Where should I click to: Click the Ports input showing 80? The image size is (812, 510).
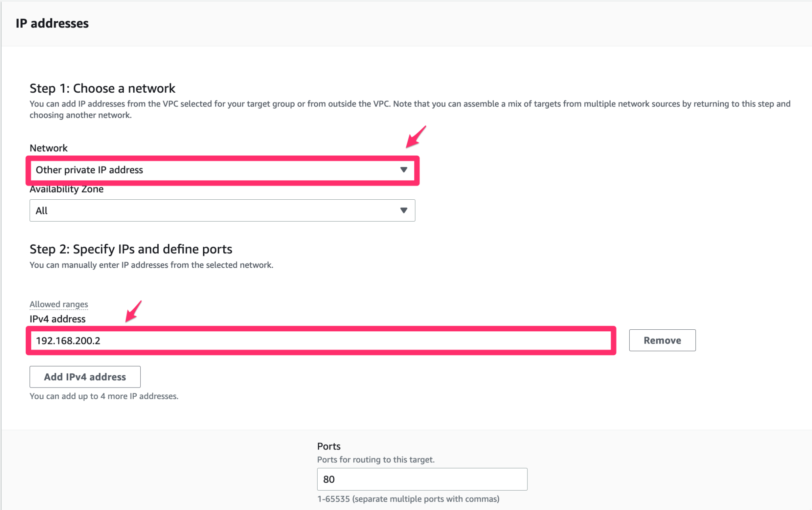(421, 479)
